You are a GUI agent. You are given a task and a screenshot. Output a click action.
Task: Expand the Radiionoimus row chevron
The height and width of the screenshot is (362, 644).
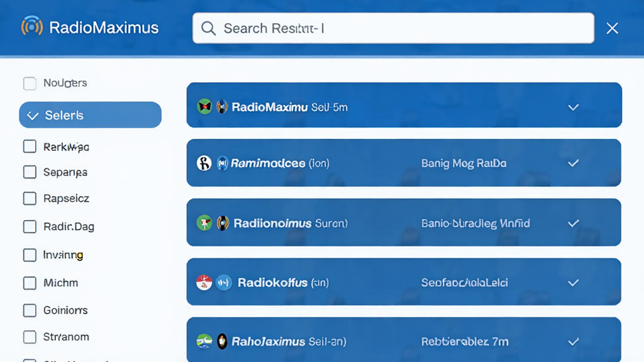[574, 223]
